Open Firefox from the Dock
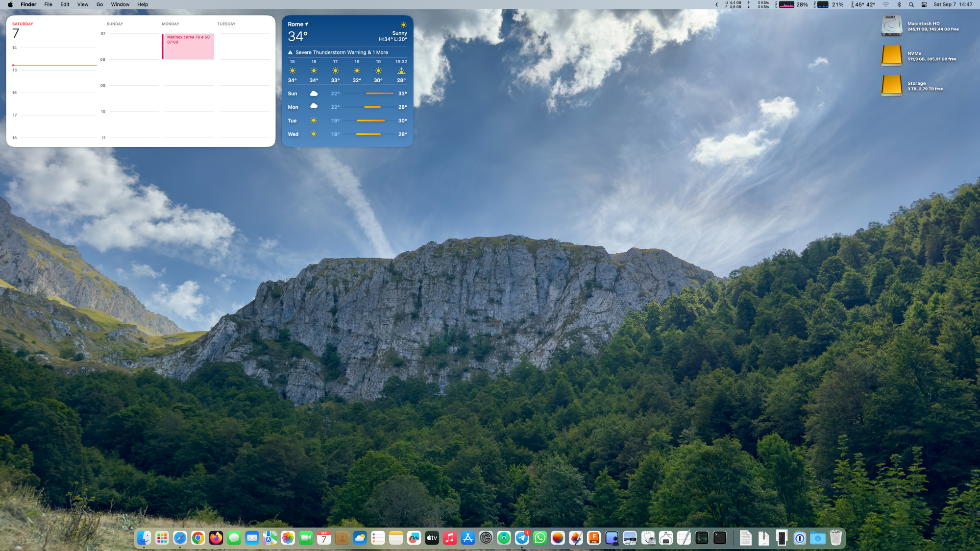Viewport: 980px width, 551px height. tap(216, 538)
